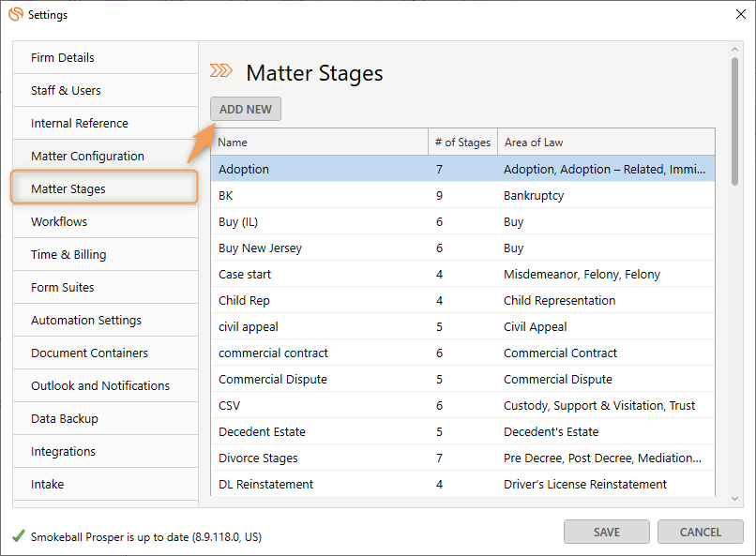Sort table by Name column header
The image size is (756, 556).
point(319,143)
